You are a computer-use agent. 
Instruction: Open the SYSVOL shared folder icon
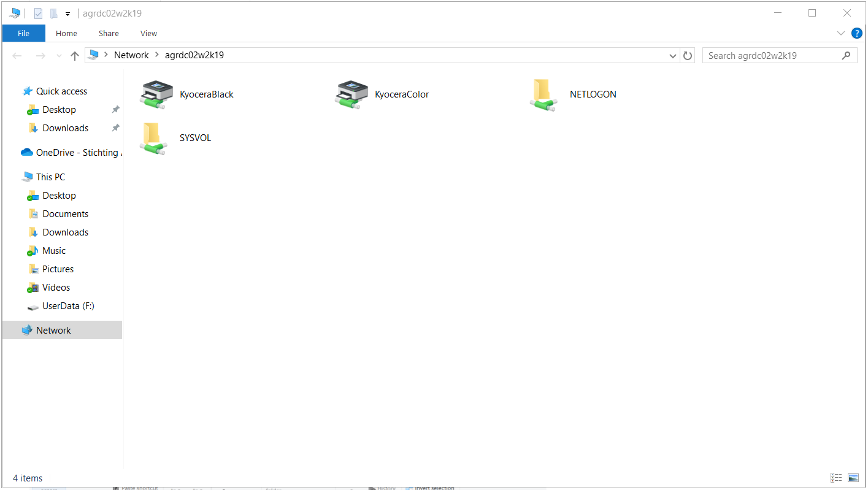pyautogui.click(x=153, y=138)
